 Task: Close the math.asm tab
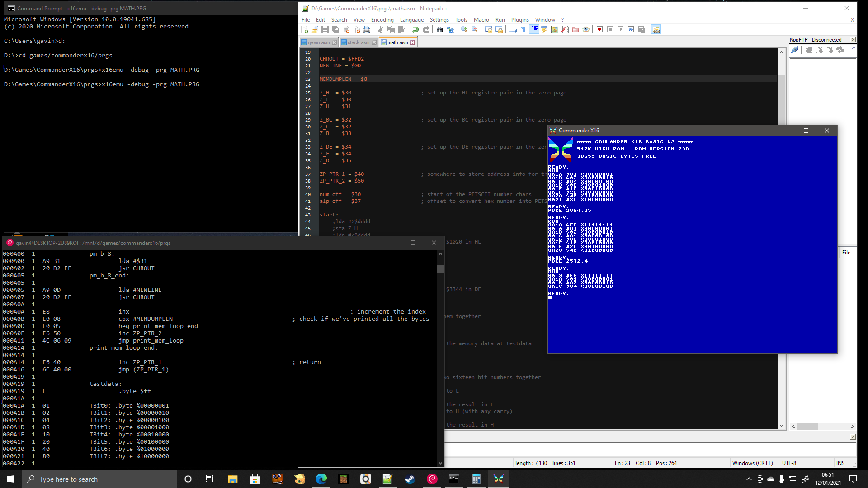coord(412,42)
